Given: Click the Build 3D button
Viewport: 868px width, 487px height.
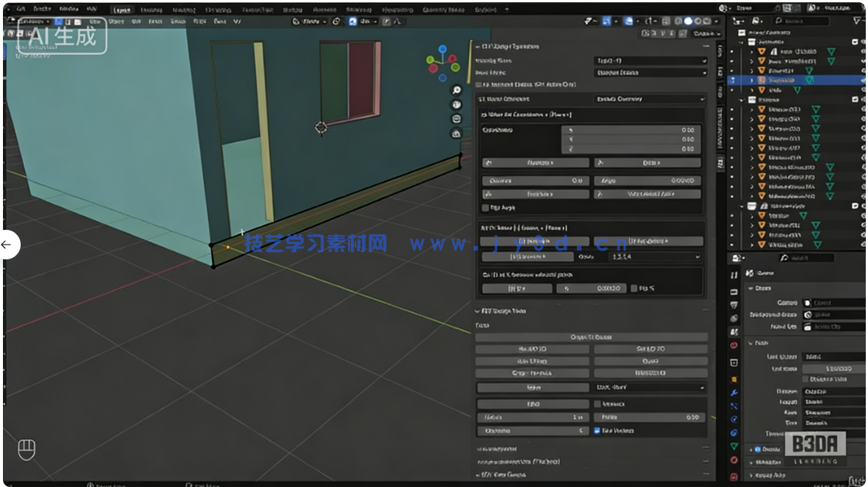Looking at the screenshot, I should [x=533, y=349].
